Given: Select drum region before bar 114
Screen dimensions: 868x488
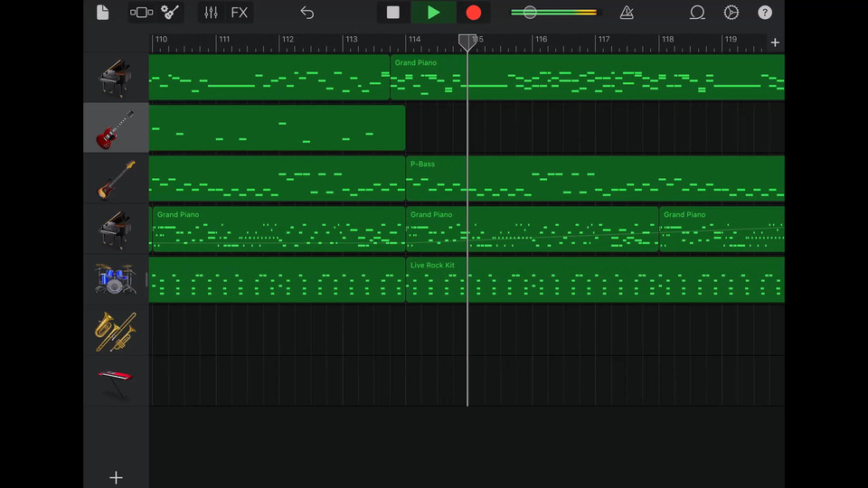Looking at the screenshot, I should [x=277, y=279].
